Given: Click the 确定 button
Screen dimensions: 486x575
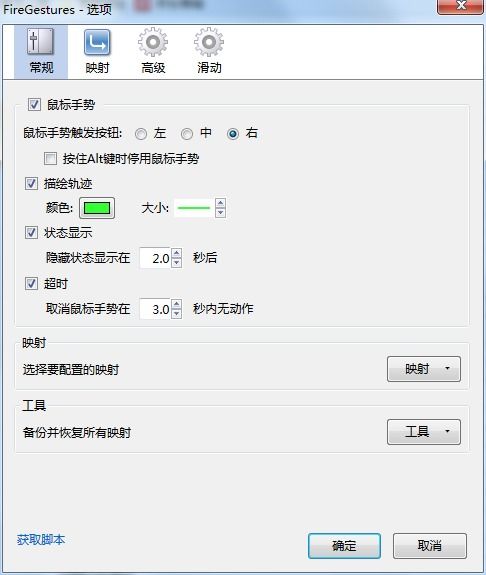Looking at the screenshot, I should (x=344, y=546).
